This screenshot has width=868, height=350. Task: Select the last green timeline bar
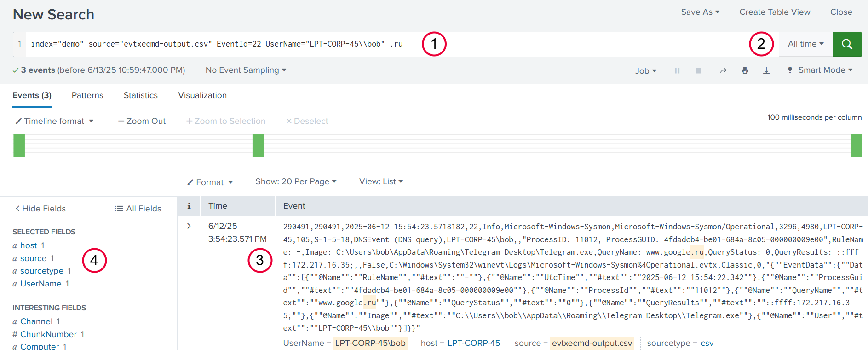[x=856, y=146]
